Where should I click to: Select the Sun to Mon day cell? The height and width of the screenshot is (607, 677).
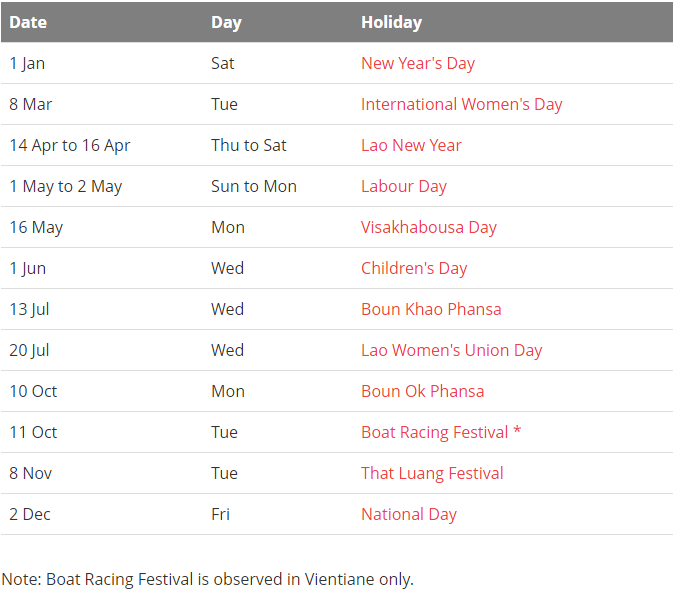coord(254,187)
